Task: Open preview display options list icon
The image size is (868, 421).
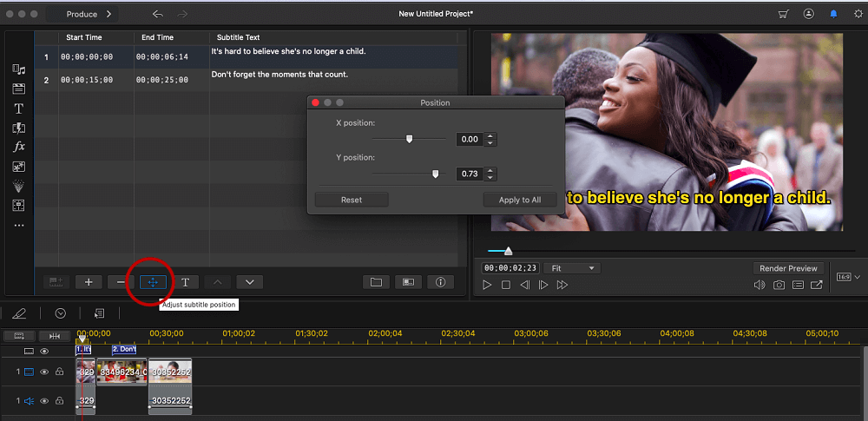Action: (798, 285)
